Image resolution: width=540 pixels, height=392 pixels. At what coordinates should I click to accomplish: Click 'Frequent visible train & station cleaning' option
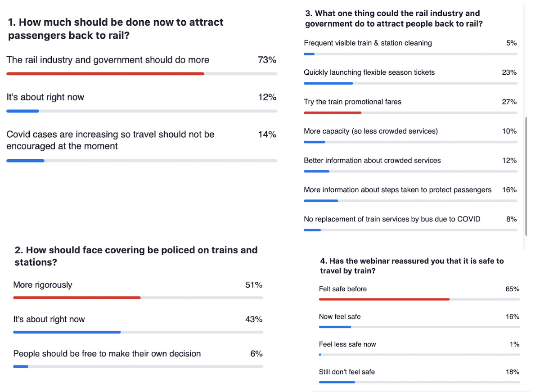coord(368,43)
